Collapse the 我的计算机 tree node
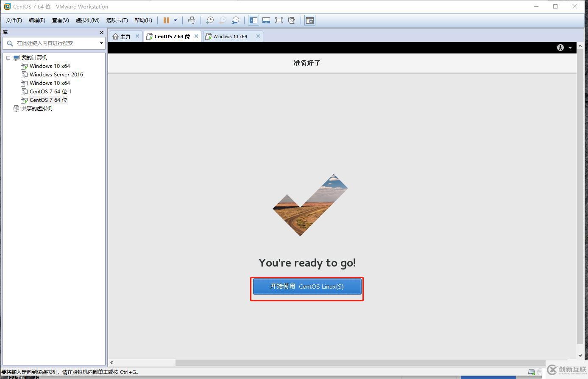This screenshot has width=588, height=379. click(8, 58)
